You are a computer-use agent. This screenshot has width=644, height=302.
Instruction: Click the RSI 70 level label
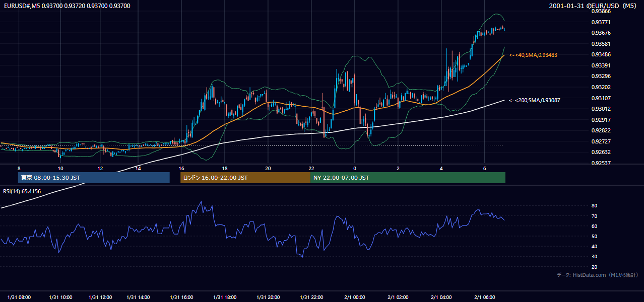pos(594,216)
